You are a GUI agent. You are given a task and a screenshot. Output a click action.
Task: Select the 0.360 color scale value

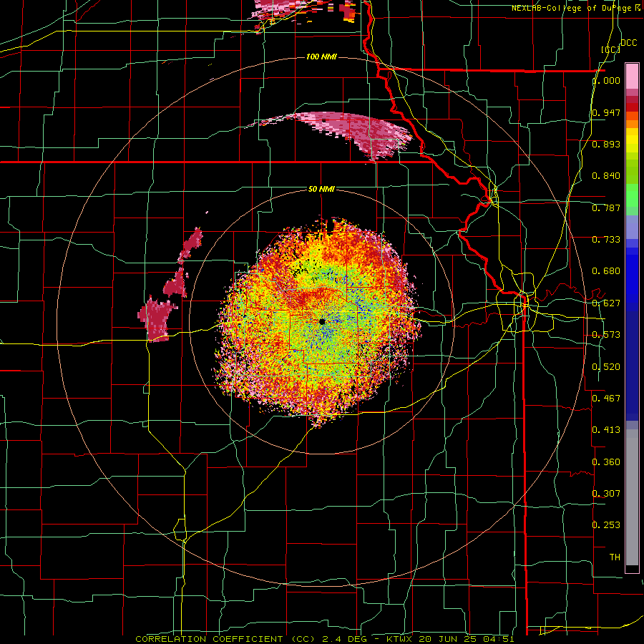coord(606,462)
